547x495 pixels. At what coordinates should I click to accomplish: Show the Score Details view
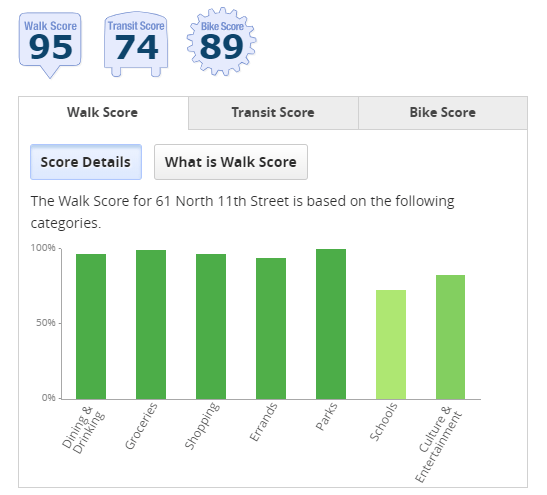coord(86,162)
